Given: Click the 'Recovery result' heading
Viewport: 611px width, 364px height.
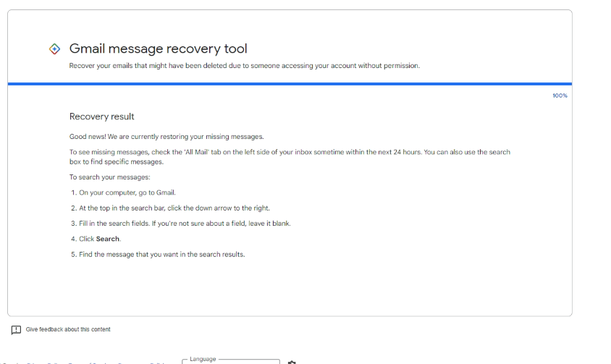Looking at the screenshot, I should pyautogui.click(x=102, y=117).
